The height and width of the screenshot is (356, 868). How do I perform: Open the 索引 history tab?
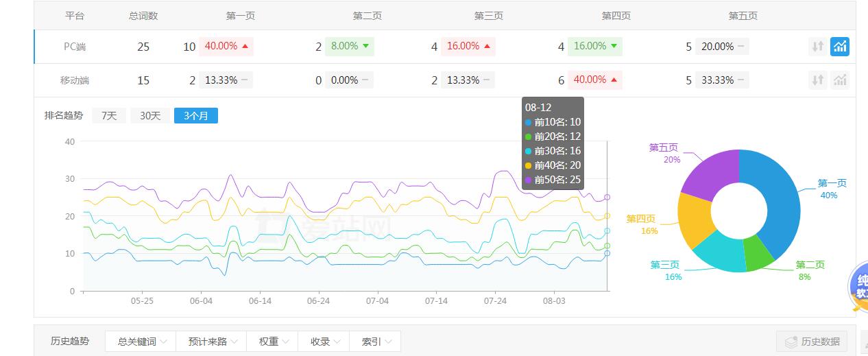coord(375,342)
